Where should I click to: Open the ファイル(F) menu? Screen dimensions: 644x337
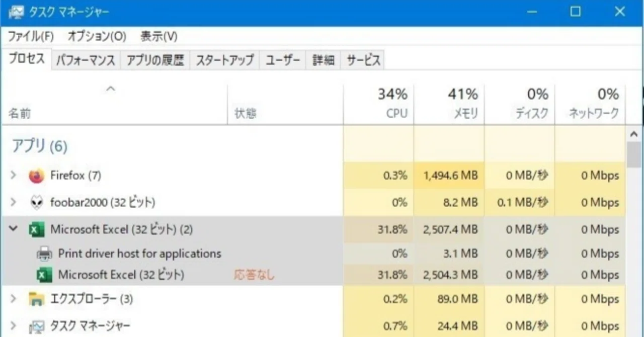coord(31,36)
